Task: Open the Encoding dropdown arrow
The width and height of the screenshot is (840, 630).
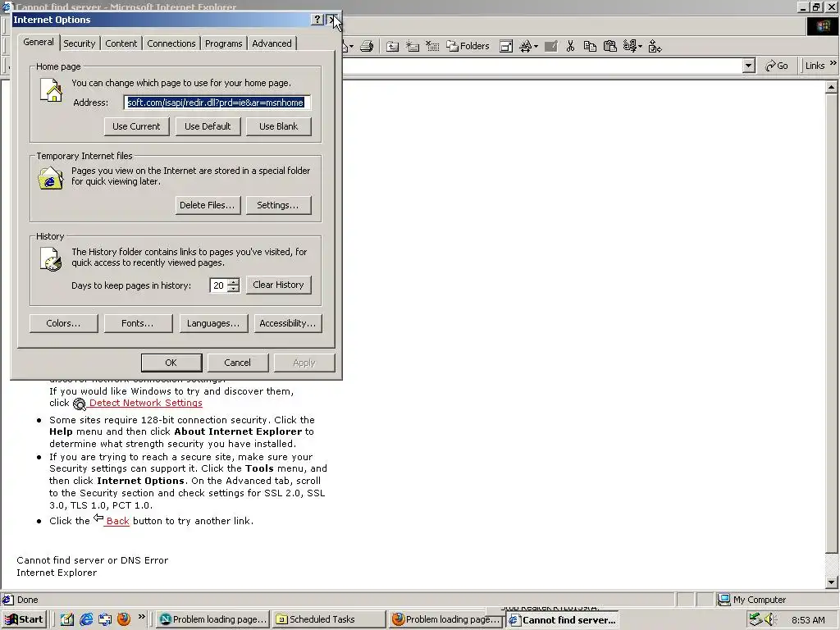Action: [x=640, y=47]
